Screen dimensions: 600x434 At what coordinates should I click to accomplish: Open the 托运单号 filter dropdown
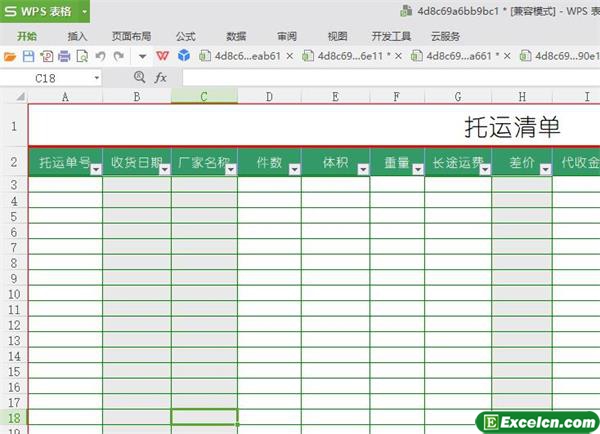point(96,170)
